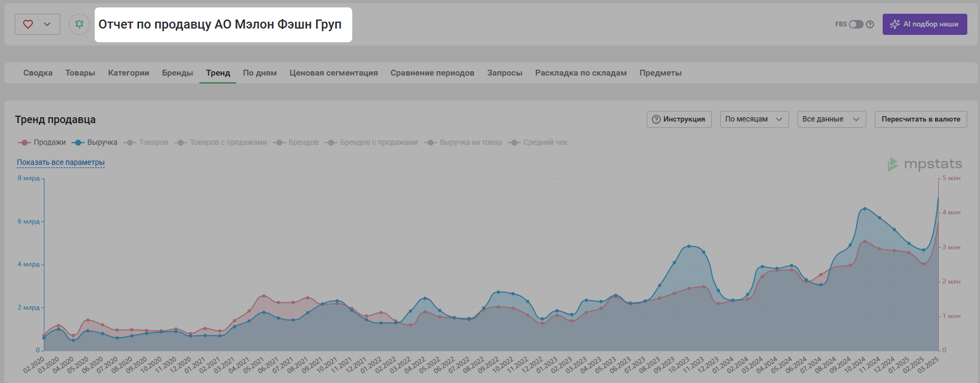This screenshot has height=383, width=980.
Task: Click the Тренд продавца heading
Action: pyautogui.click(x=56, y=120)
